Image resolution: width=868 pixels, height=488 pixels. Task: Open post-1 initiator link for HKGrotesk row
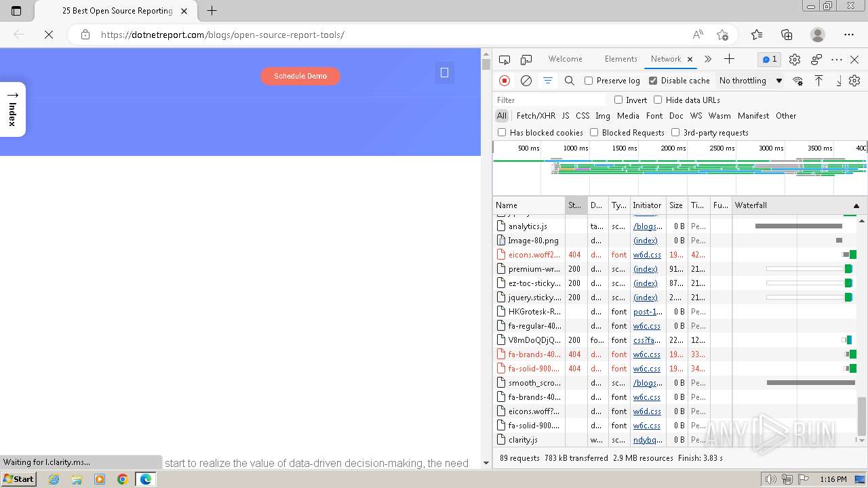click(648, 312)
